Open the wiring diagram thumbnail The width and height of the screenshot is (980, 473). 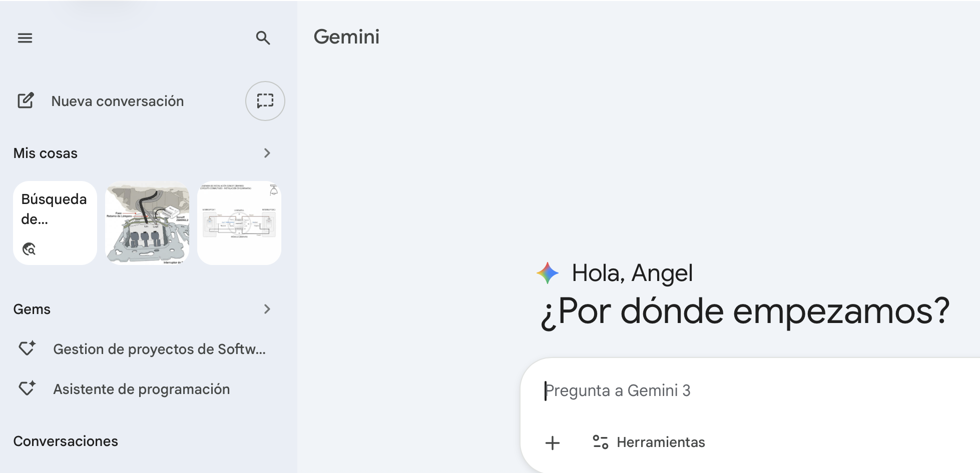pos(239,223)
